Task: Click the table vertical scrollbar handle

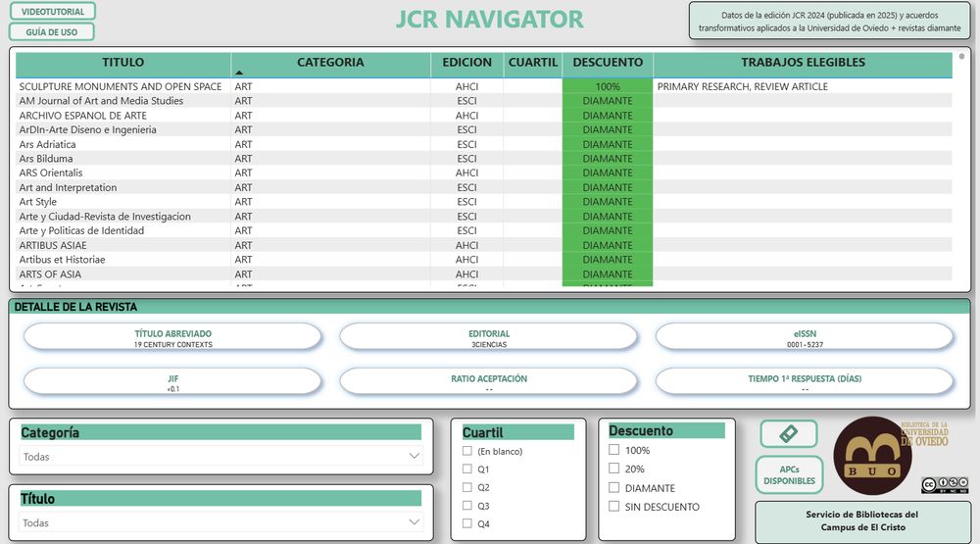Action: 961,57
